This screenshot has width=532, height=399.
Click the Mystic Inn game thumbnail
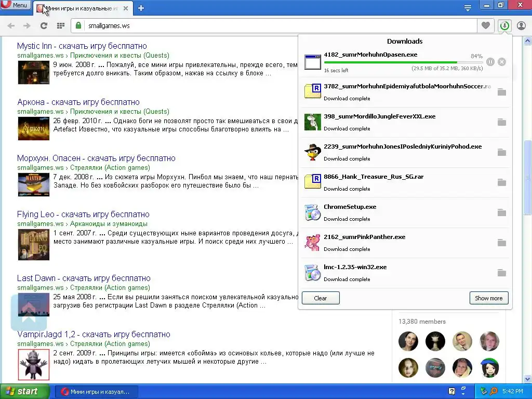[x=34, y=72]
